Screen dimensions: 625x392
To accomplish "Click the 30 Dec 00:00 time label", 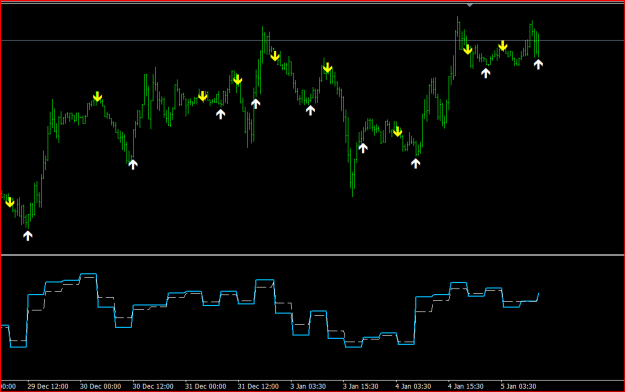I will [100, 386].
